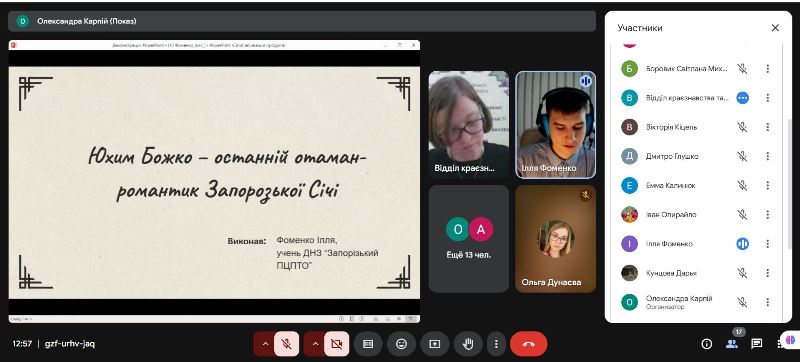Image resolution: width=800 pixels, height=362 pixels.
Task: Open more actions for Іван Олирайло
Action: 767,215
